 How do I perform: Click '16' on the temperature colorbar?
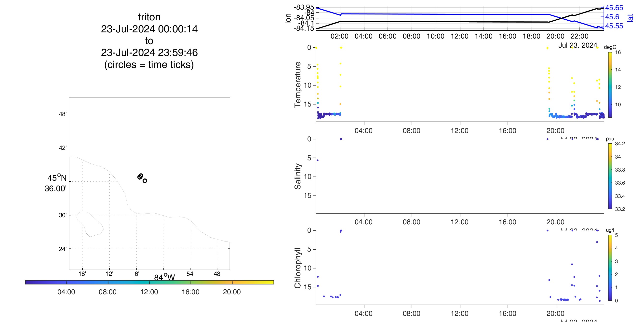point(618,52)
